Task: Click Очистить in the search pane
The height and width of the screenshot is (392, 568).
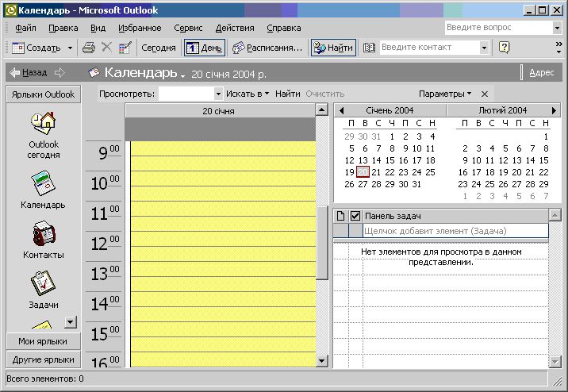Action: 325,94
